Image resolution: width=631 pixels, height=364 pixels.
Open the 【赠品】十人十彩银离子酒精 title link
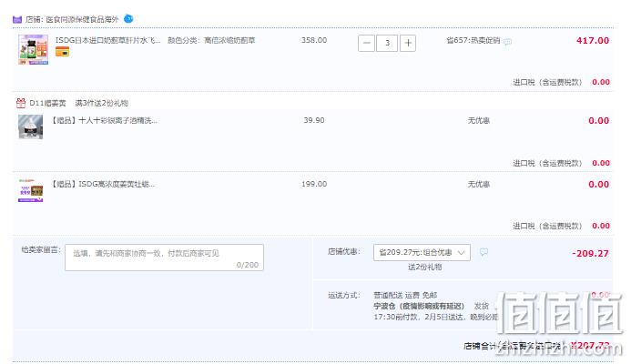click(104, 120)
